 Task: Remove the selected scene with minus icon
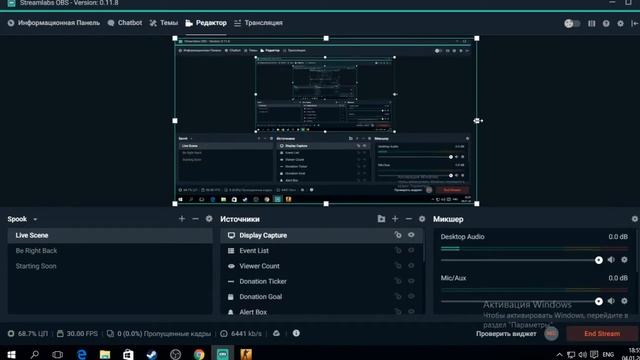(196, 219)
